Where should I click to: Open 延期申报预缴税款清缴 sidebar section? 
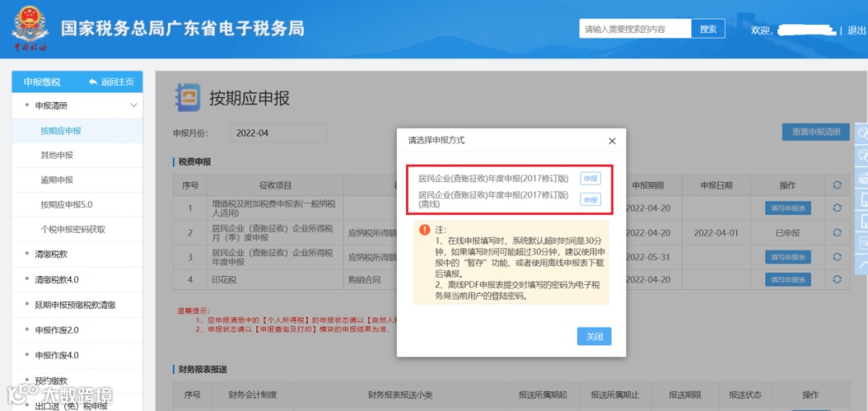click(76, 305)
